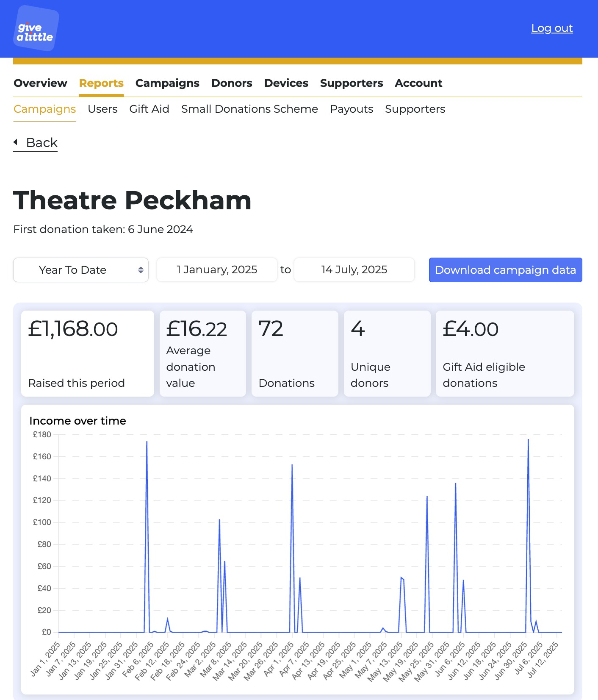This screenshot has height=700, width=598.
Task: View the Gift Aid report
Action: [149, 109]
